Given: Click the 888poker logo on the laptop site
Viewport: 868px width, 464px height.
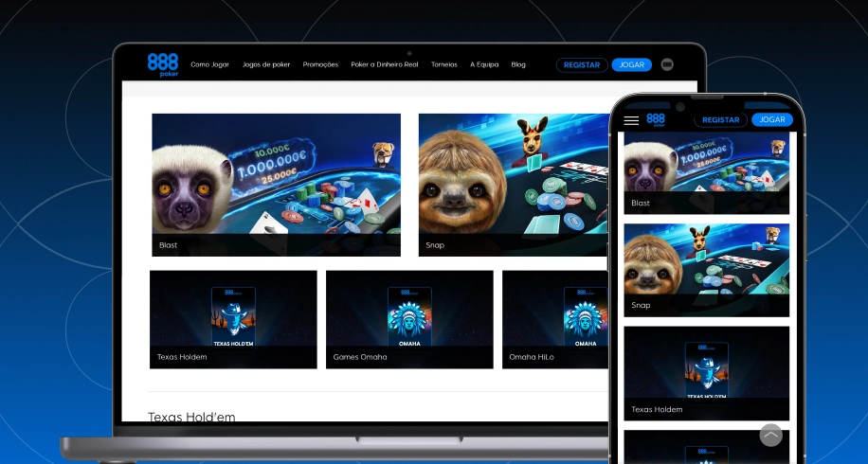Looking at the screenshot, I should pos(163,65).
